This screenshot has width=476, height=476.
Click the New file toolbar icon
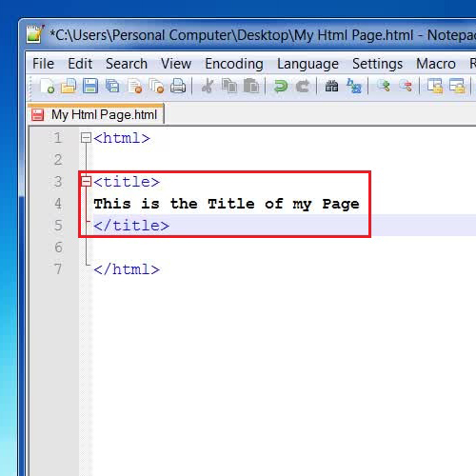tap(48, 86)
